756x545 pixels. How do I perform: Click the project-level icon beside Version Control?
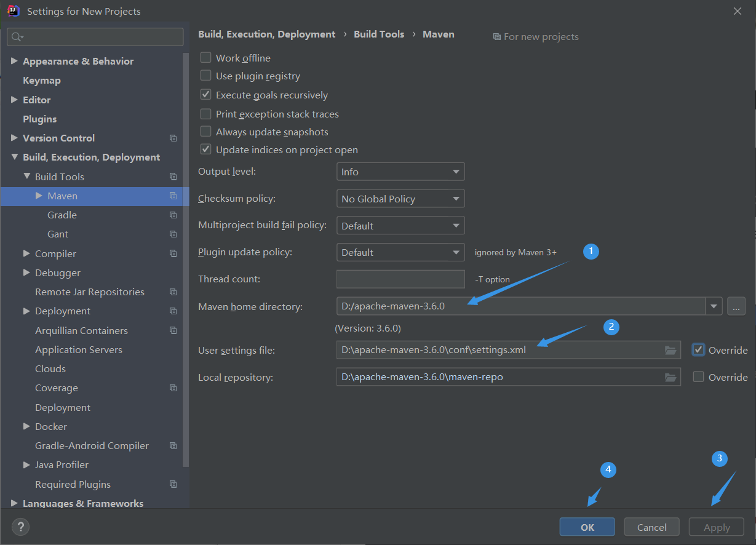click(x=173, y=138)
